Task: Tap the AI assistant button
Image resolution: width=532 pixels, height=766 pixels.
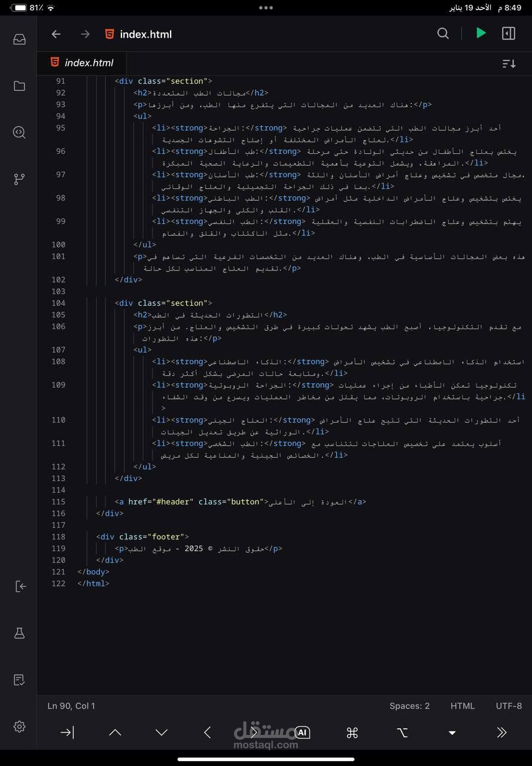Action: (x=303, y=732)
